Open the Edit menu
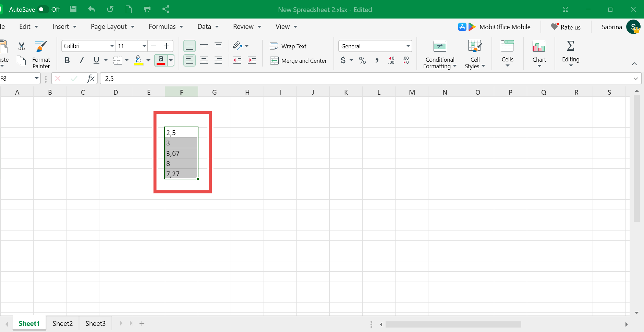Image resolution: width=644 pixels, height=332 pixels. tap(28, 27)
